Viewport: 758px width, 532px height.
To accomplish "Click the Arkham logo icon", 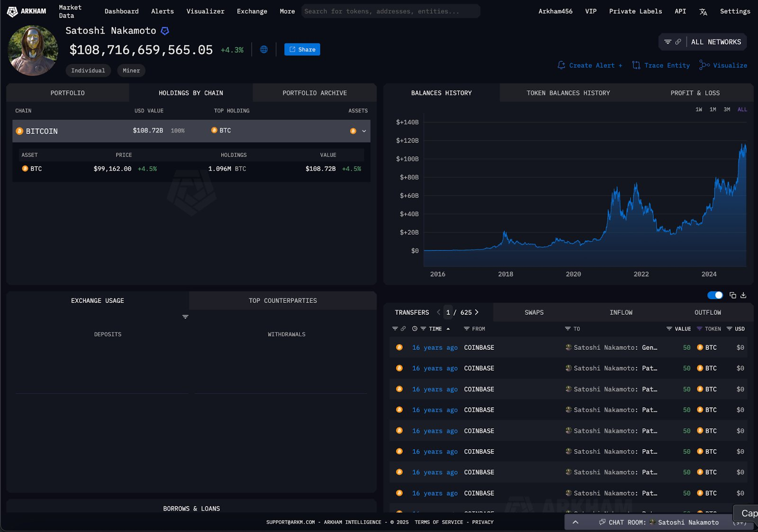I will point(12,11).
